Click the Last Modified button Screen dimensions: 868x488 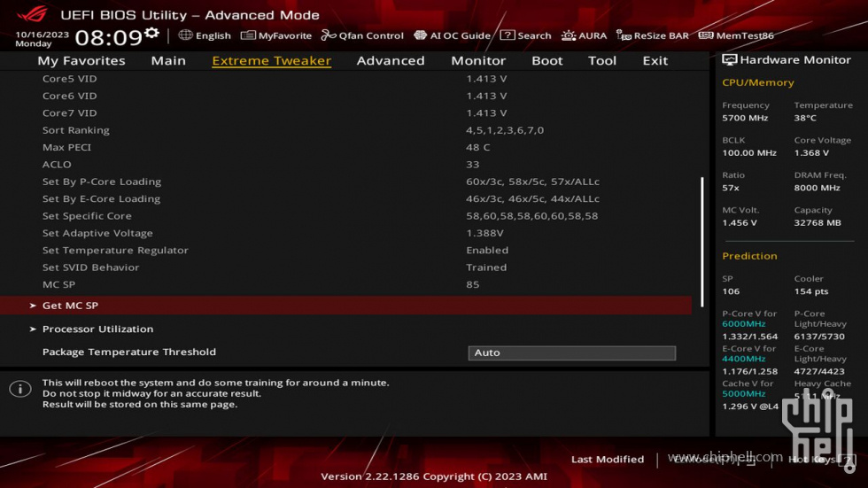tap(608, 460)
